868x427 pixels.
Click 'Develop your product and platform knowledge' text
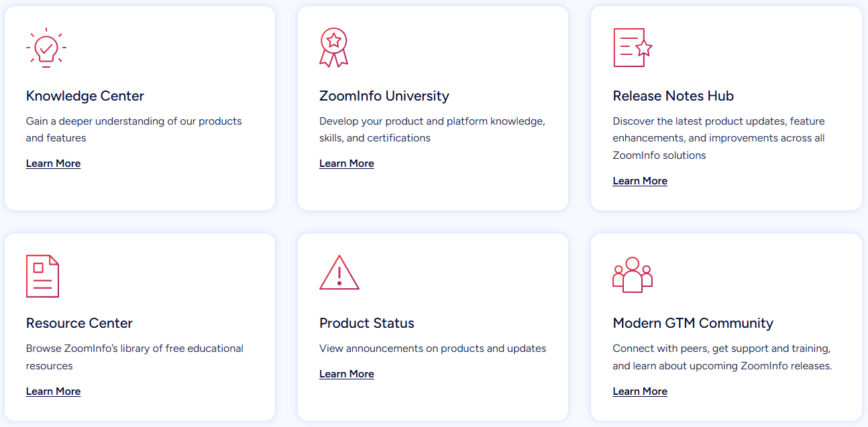433,129
